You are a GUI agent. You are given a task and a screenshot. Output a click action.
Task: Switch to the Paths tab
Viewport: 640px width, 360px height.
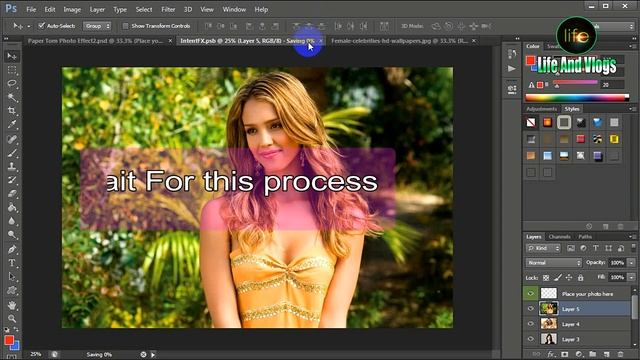click(x=585, y=237)
